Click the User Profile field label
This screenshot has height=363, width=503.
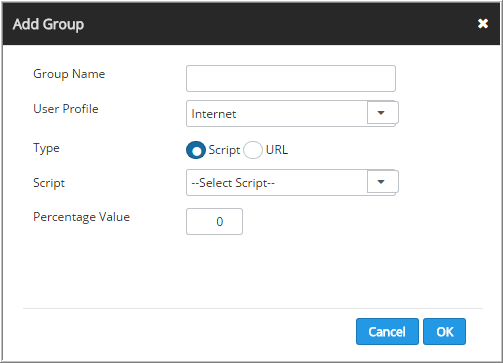point(66,109)
